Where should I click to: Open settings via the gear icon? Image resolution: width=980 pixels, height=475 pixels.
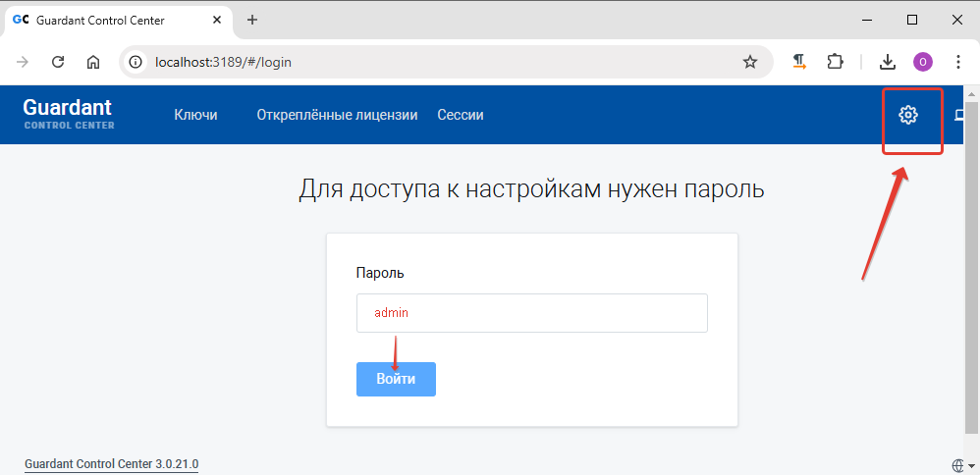point(907,115)
